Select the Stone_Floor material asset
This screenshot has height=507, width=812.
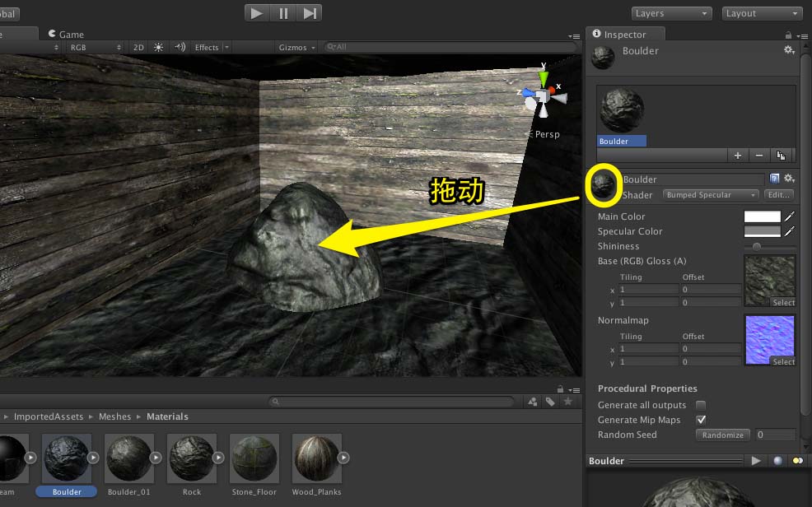pos(254,464)
